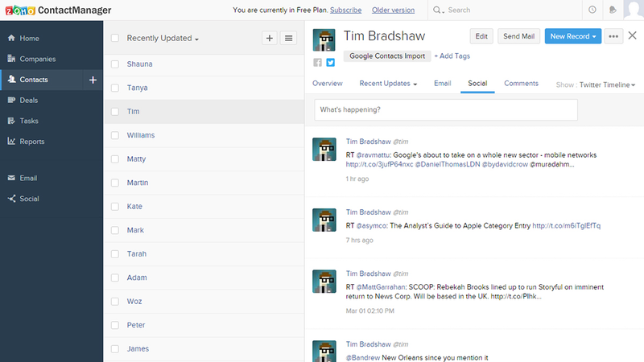Screen dimensions: 644x362
Task: Open the user profile avatar
Action: coord(634,10)
